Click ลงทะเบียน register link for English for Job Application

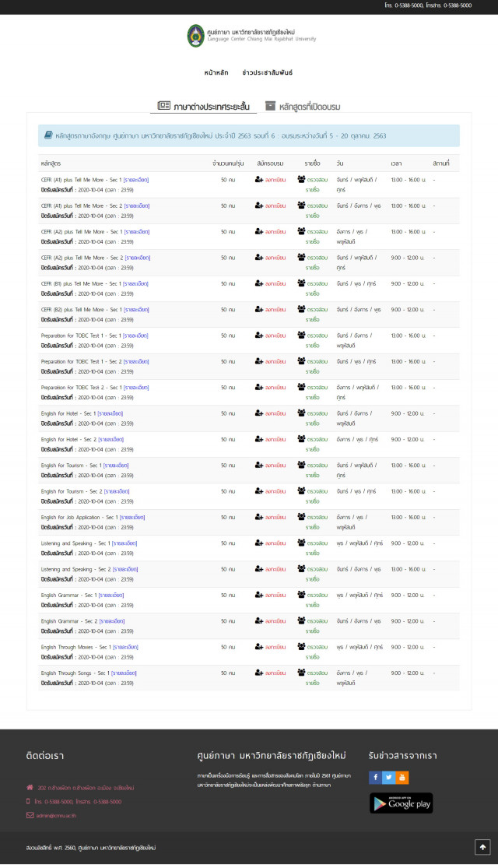pos(275,518)
